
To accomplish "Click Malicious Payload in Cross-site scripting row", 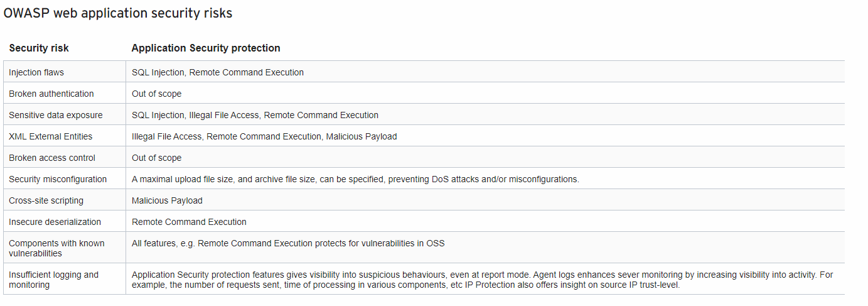I will click(167, 200).
